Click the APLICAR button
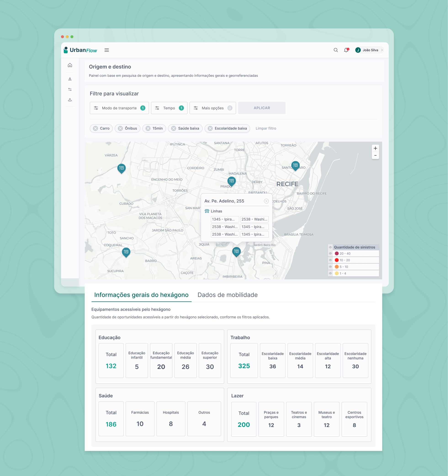The image size is (448, 476). click(x=262, y=108)
